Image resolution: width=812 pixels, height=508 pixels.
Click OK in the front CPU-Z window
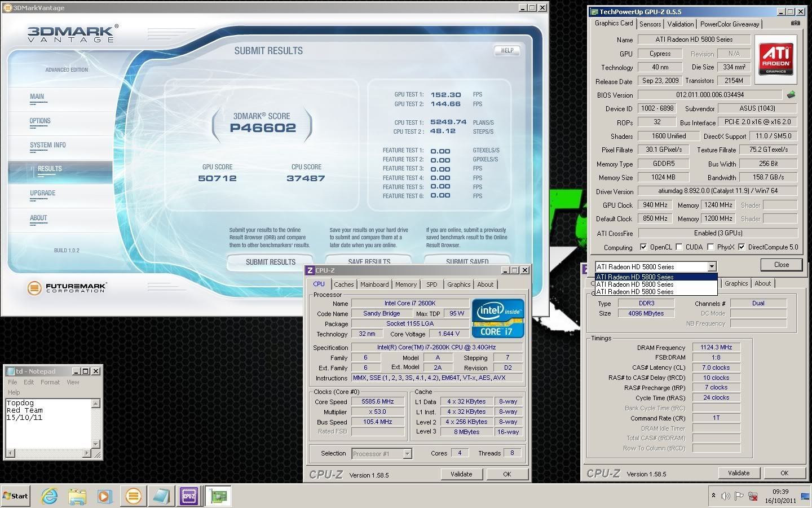507,474
